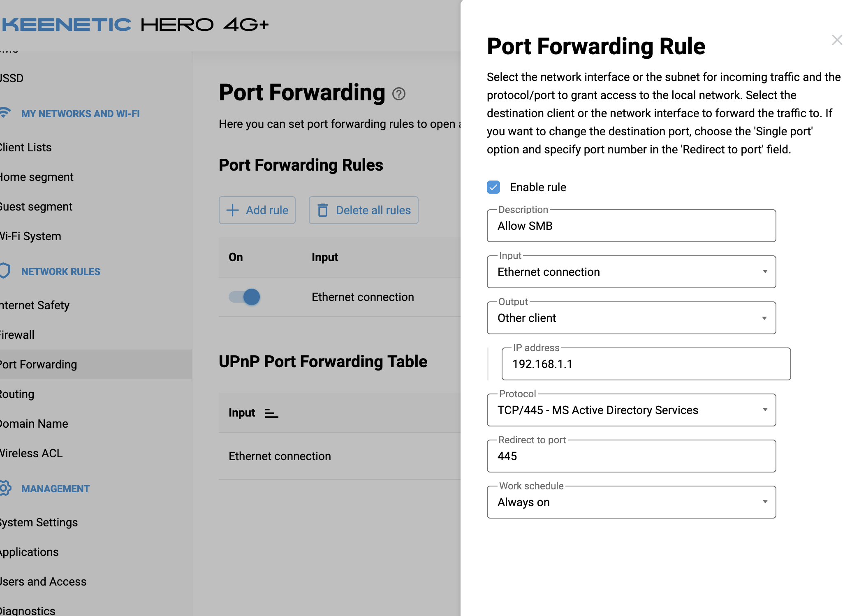Click Network Rules section heading
Screen dimensions: 866x616
coord(61,271)
